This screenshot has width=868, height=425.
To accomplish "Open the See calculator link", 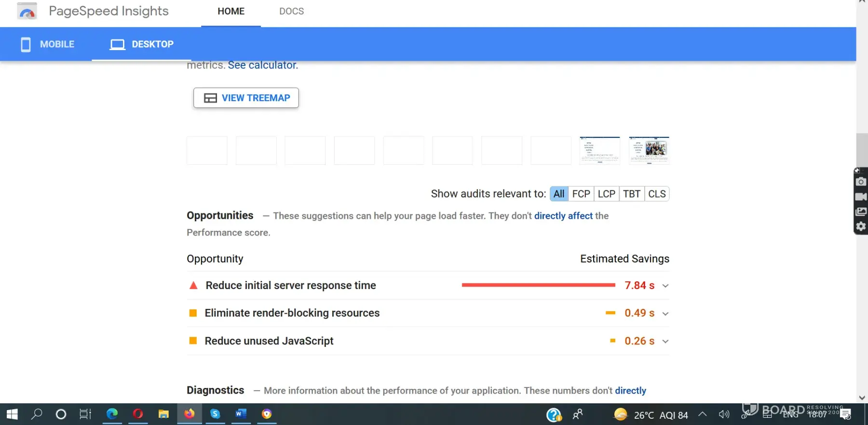I will coord(263,65).
